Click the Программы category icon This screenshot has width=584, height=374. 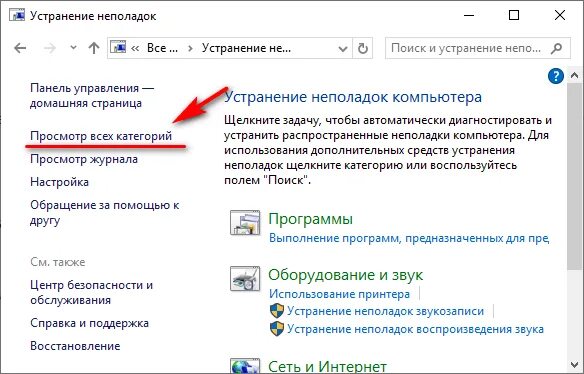coord(245,223)
